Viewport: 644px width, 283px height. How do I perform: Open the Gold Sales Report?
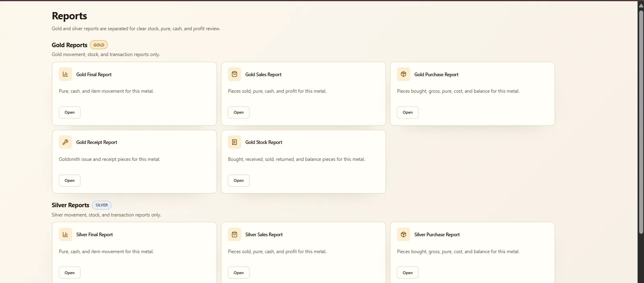pyautogui.click(x=239, y=112)
